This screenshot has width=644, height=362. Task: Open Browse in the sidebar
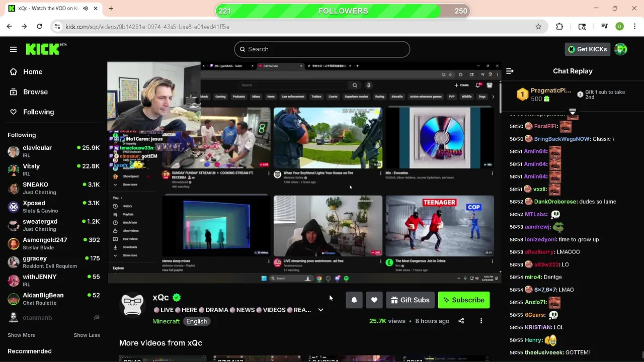point(35,92)
